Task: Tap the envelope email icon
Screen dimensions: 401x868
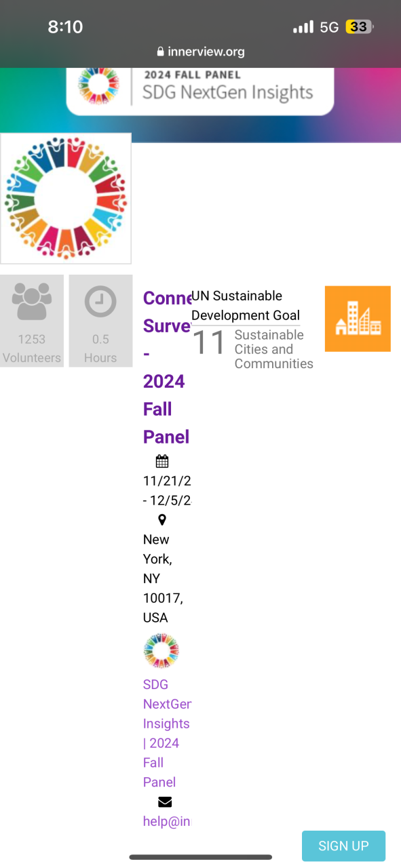Action: click(x=165, y=802)
